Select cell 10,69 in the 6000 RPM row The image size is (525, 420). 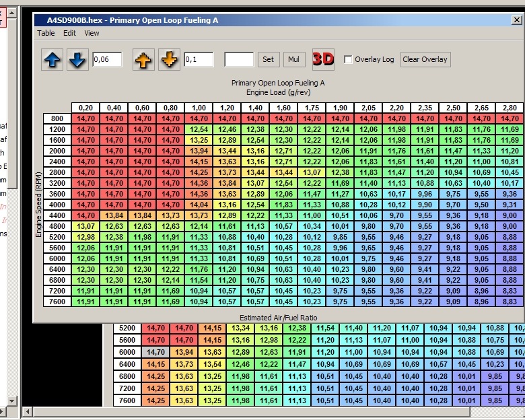point(256,258)
